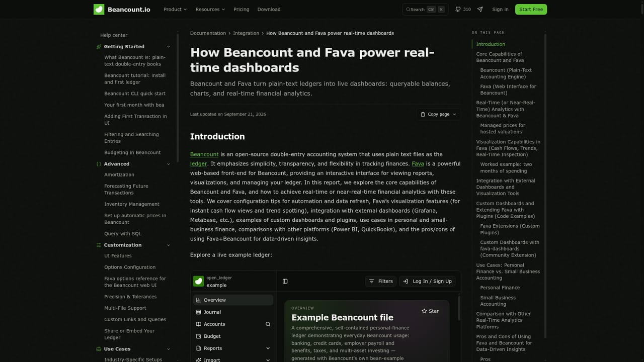
Task: Click Log In / Sign Up button
Action: pyautogui.click(x=428, y=282)
